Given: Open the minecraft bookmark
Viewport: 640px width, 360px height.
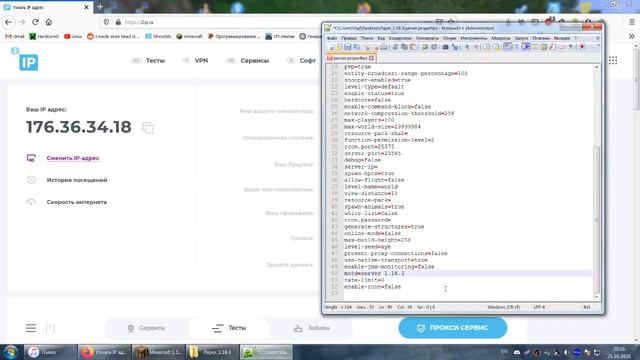Looking at the screenshot, I should click(x=189, y=36).
